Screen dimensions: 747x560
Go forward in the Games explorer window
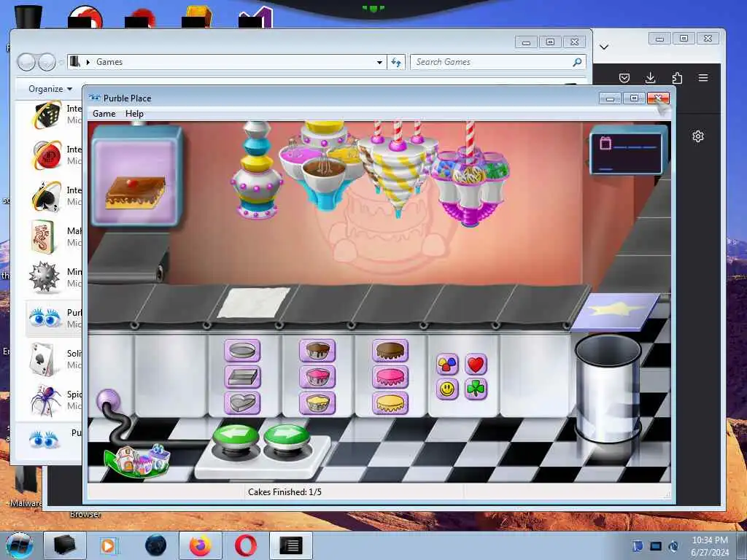[47, 62]
